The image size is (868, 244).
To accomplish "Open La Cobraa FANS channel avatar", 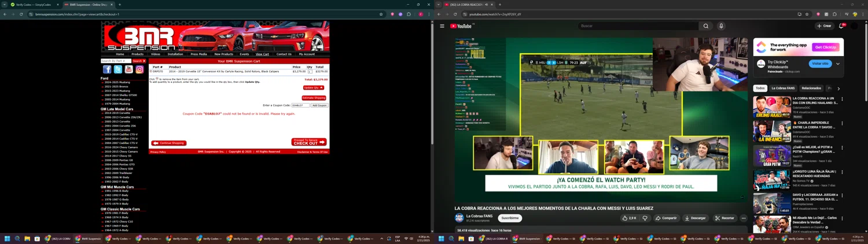I will click(459, 218).
